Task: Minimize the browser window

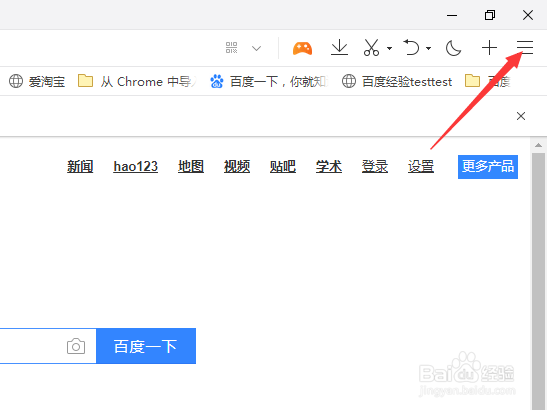Action: click(452, 15)
